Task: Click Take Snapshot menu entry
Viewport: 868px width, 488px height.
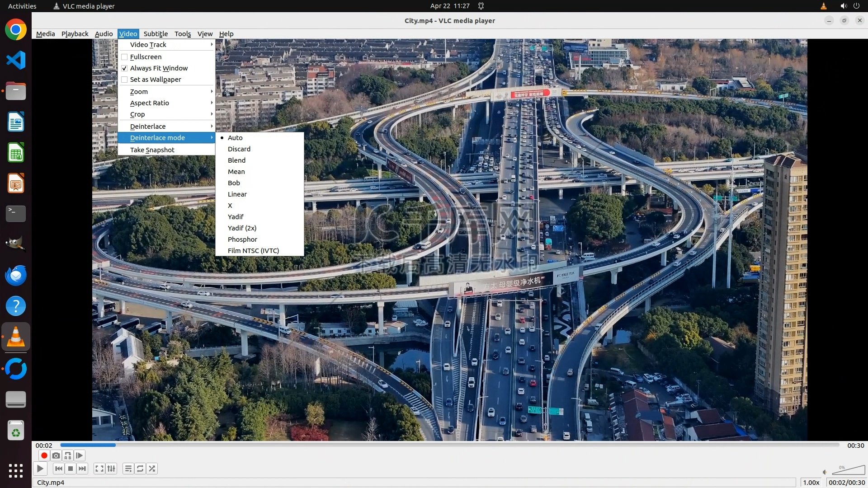Action: click(x=152, y=150)
